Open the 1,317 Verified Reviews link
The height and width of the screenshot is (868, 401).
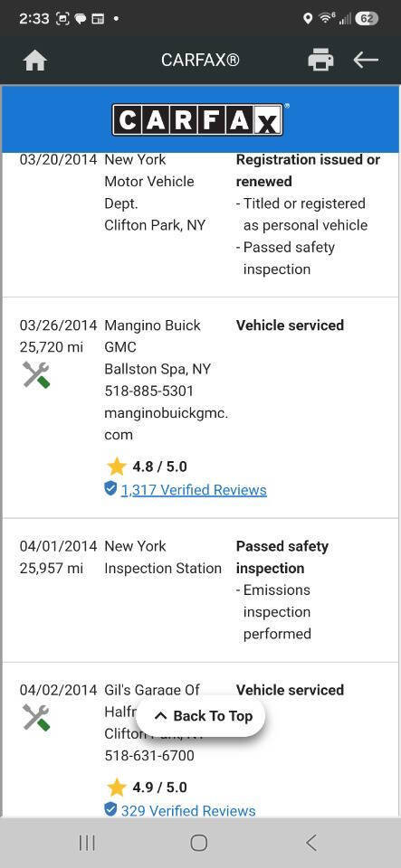pyautogui.click(x=194, y=490)
